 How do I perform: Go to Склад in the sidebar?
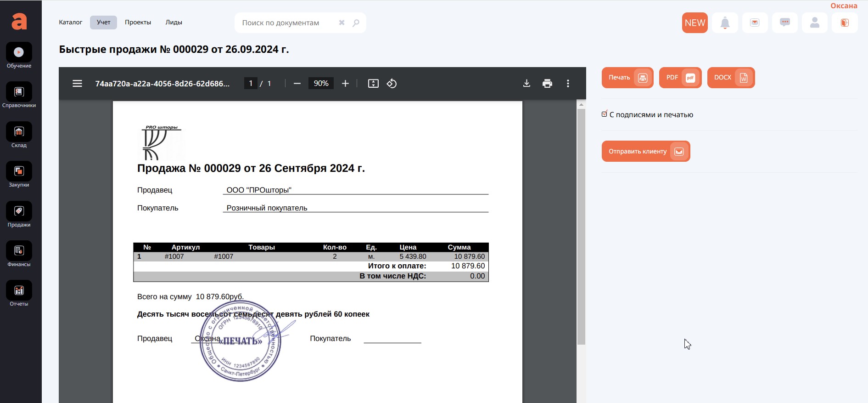click(19, 132)
